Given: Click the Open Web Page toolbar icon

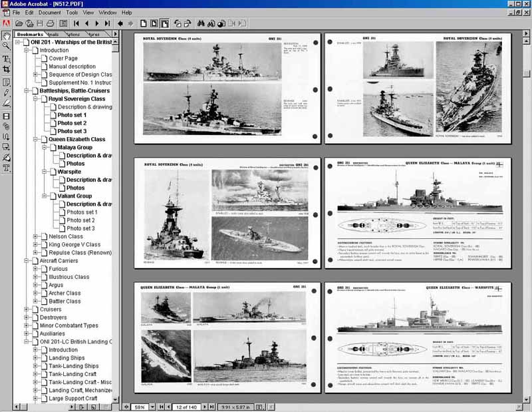Looking at the screenshot, I should click(x=29, y=23).
